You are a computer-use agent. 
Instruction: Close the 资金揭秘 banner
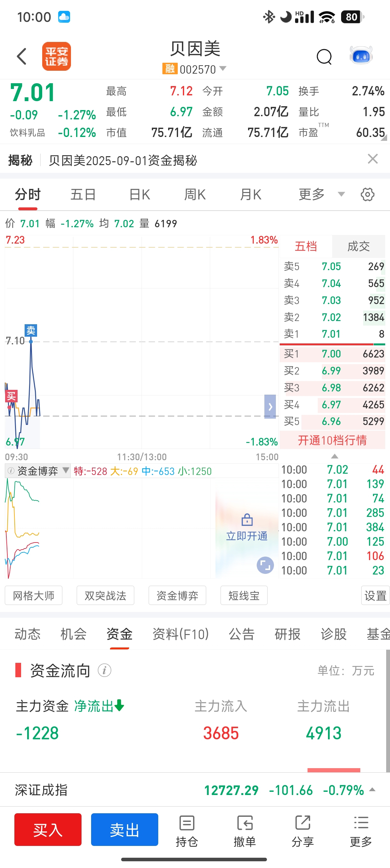pos(372,159)
